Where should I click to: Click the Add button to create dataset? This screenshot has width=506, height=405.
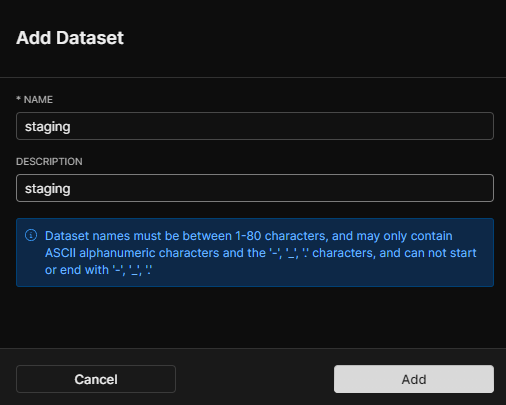point(414,379)
